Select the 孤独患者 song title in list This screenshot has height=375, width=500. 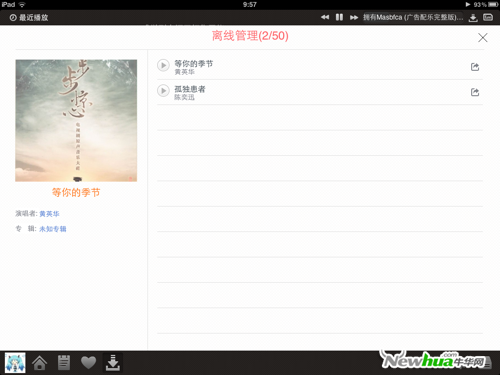[x=190, y=89]
